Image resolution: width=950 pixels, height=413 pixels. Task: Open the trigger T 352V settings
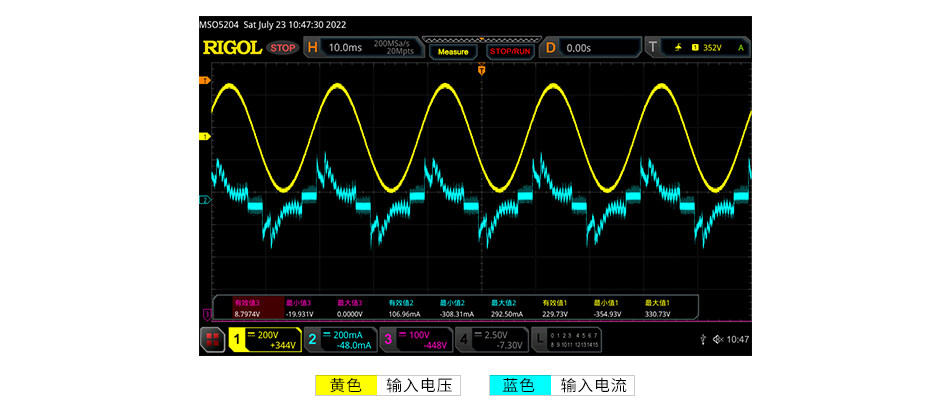coord(698,47)
